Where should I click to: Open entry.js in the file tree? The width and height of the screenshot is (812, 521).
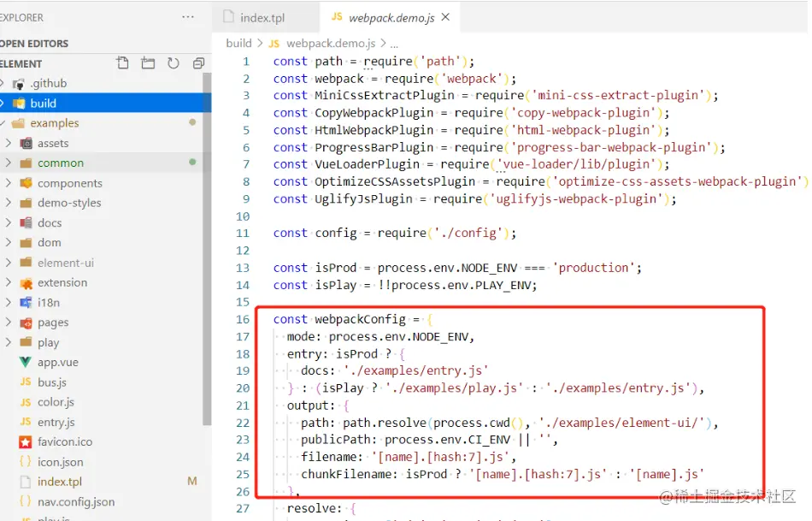click(56, 423)
